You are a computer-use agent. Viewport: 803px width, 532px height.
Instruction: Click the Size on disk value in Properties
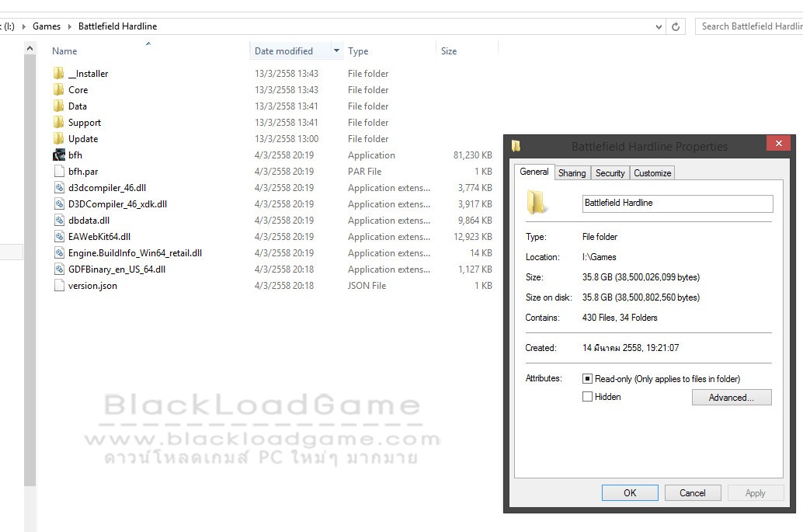[x=641, y=297]
